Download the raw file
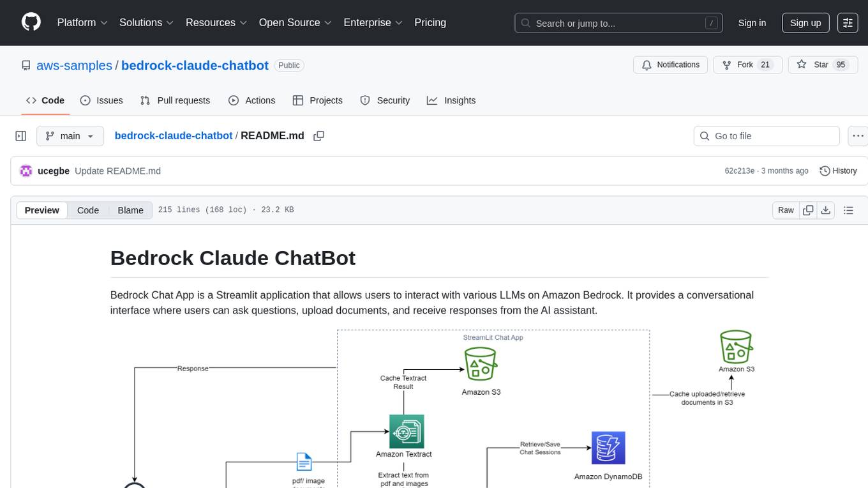 [x=825, y=210]
